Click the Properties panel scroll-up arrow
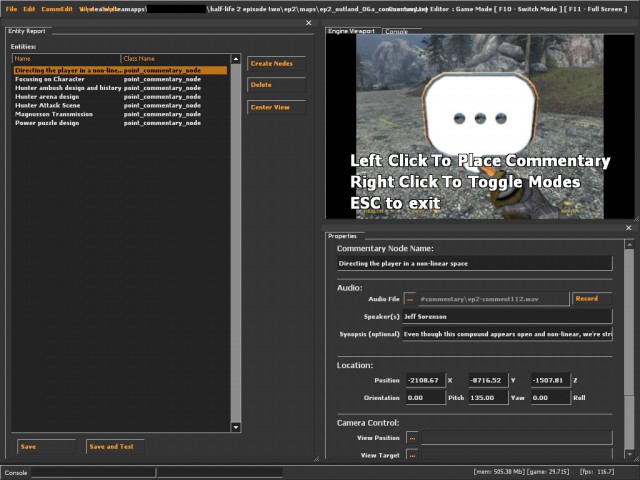This screenshot has height=480, width=640. point(629,245)
